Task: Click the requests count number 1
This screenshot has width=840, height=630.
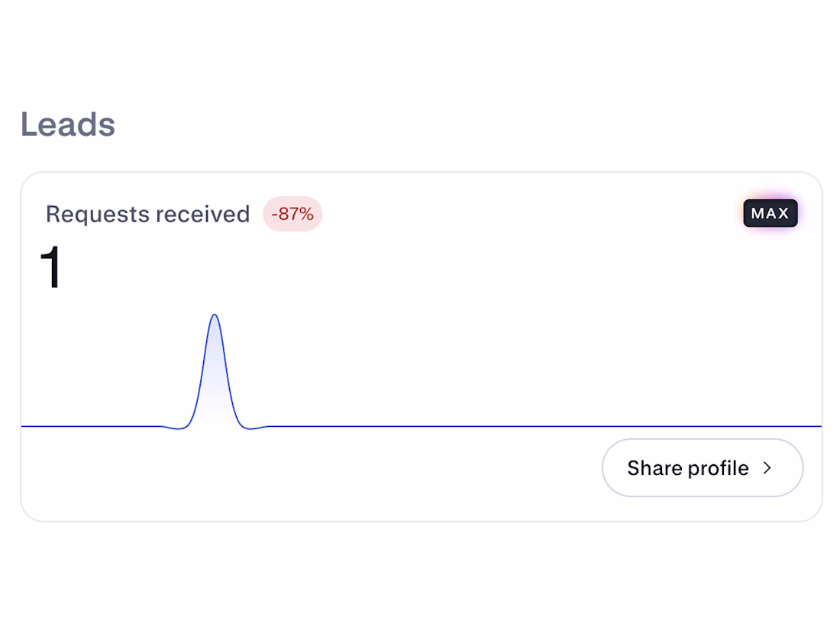Action: [51, 267]
